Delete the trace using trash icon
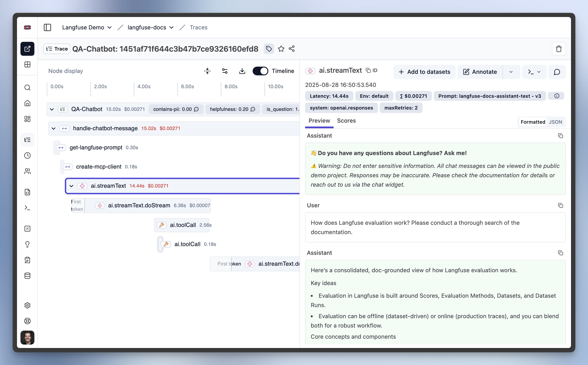 pyautogui.click(x=559, y=49)
